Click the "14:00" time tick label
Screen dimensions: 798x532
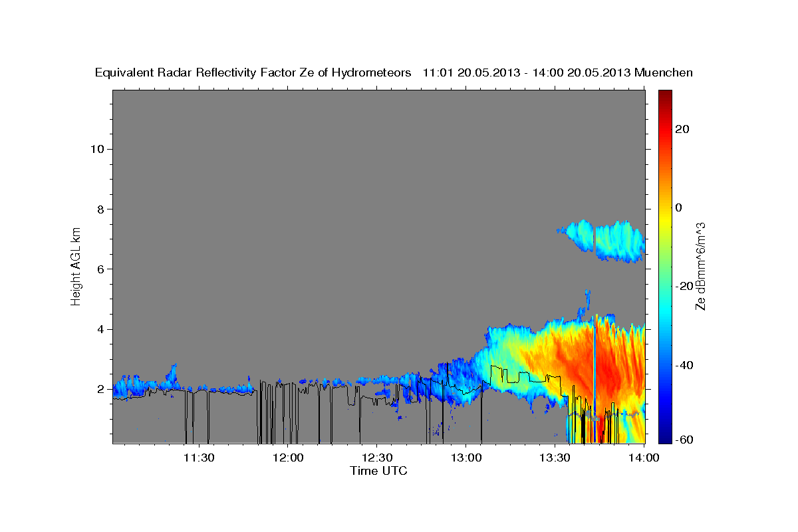click(x=644, y=458)
